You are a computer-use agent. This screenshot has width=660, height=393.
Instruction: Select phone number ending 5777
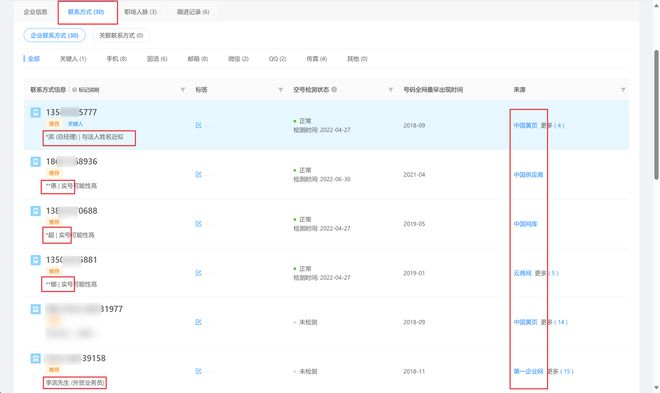click(72, 112)
